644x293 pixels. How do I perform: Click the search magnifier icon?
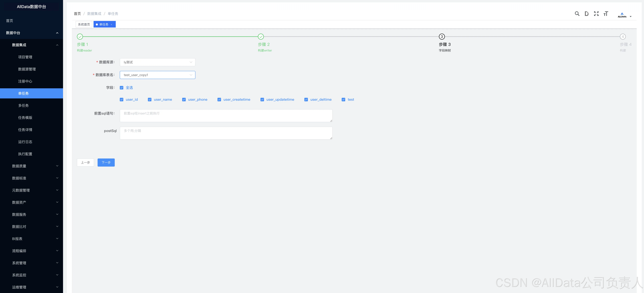[x=577, y=14]
